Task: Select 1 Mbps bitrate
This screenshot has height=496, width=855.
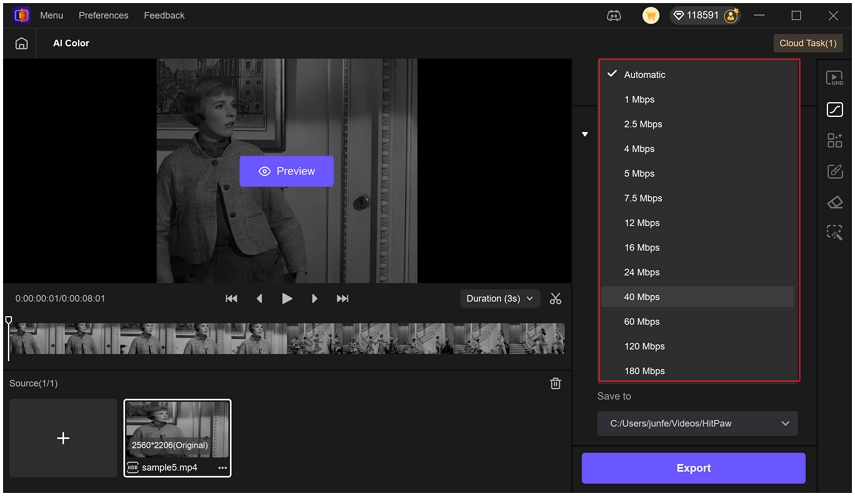Action: (698, 99)
